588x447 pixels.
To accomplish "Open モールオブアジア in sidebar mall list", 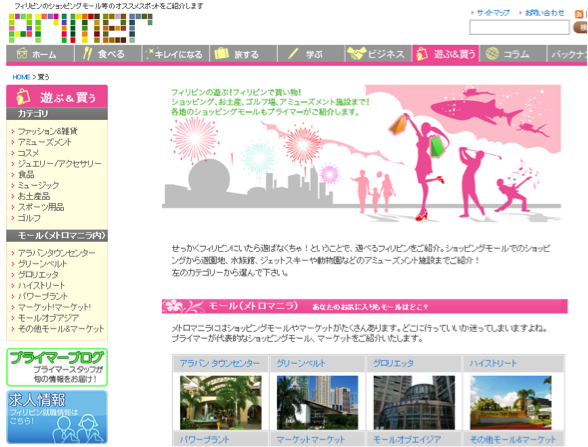I will (x=48, y=318).
